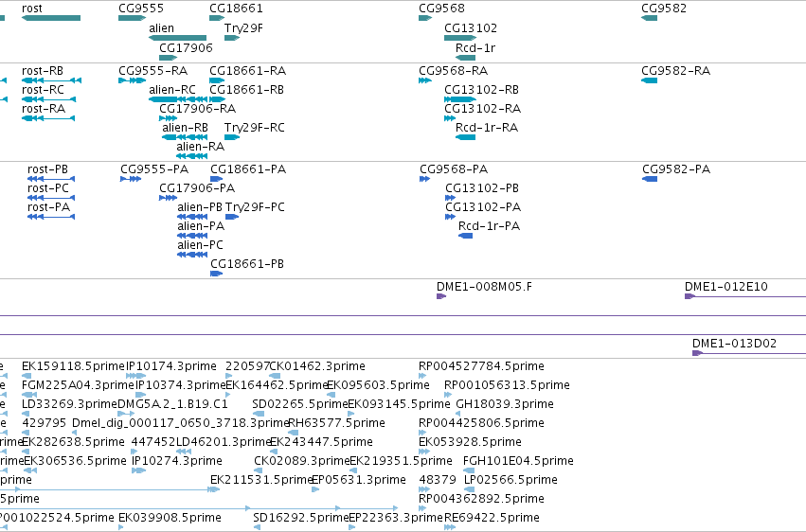
Task: Select the CG13102 gene label
Action: (471, 28)
